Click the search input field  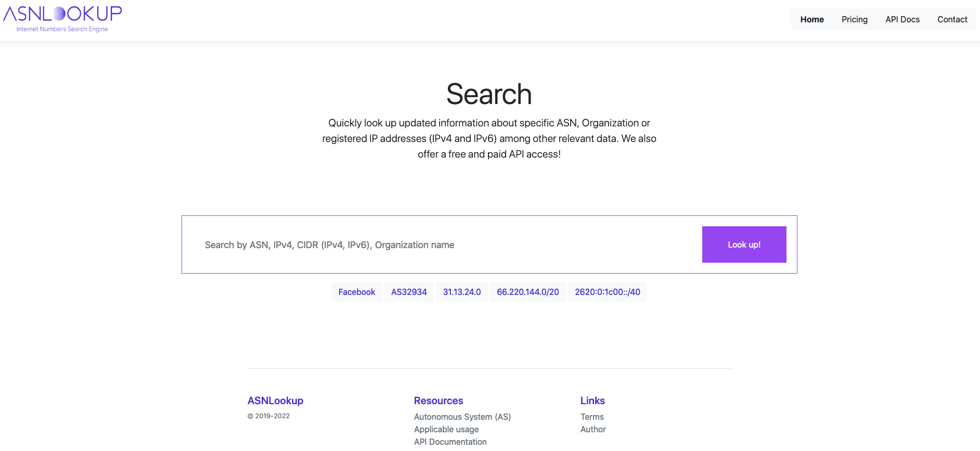click(x=442, y=244)
